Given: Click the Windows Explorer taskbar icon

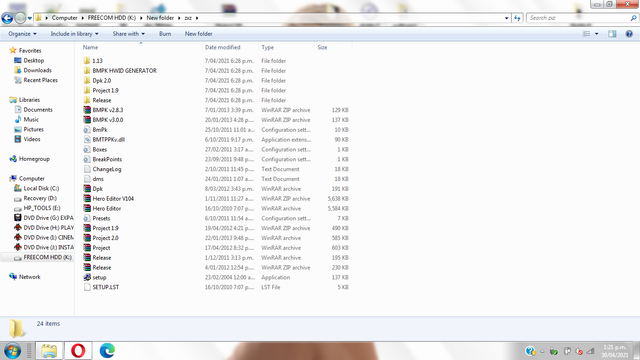Looking at the screenshot, I should point(49,351).
